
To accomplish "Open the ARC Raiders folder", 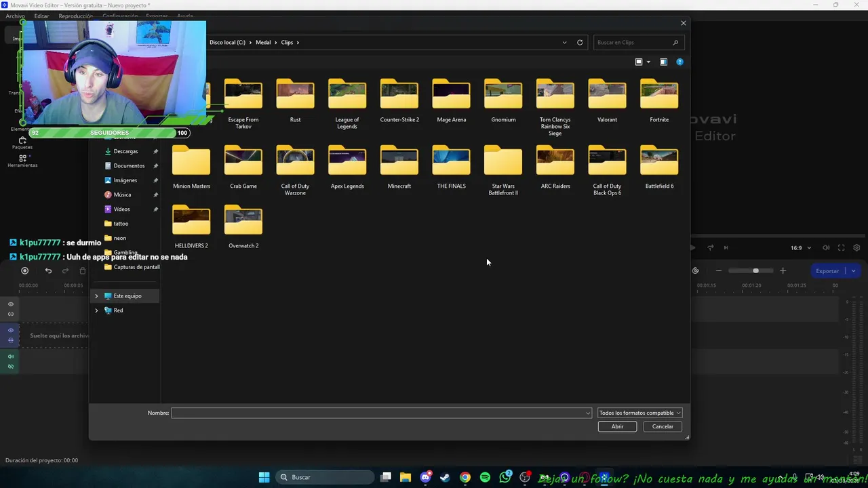I will tap(555, 167).
